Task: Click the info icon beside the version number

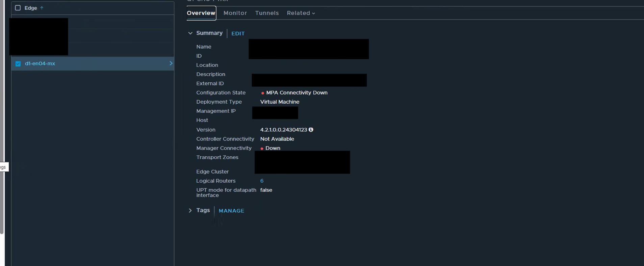Action: [311, 130]
